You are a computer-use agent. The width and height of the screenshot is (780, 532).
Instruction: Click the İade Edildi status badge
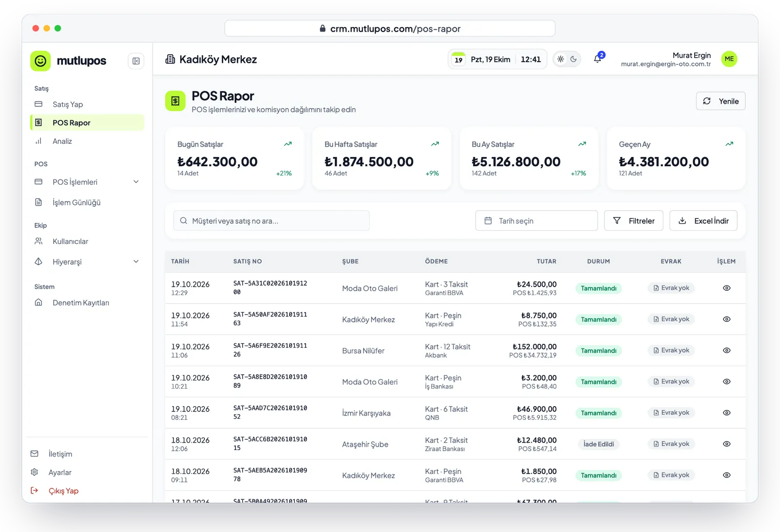599,444
